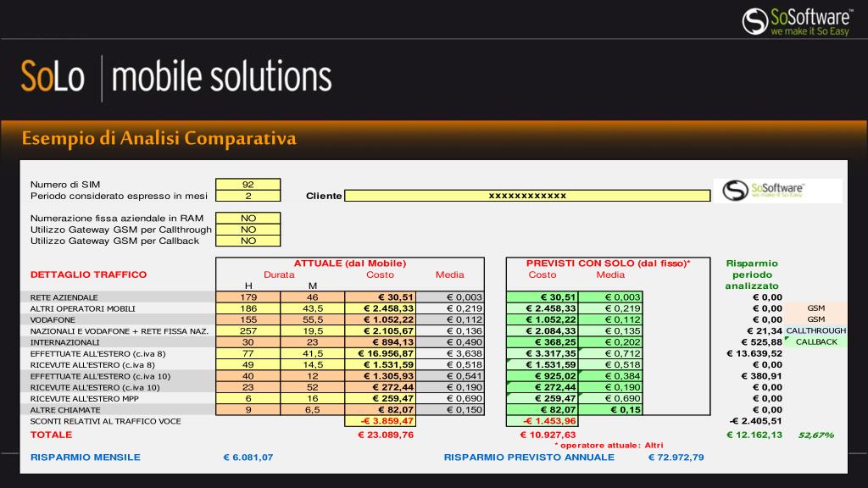
Task: Select the NO cell for Gateway GSM Callback
Action: pos(248,241)
